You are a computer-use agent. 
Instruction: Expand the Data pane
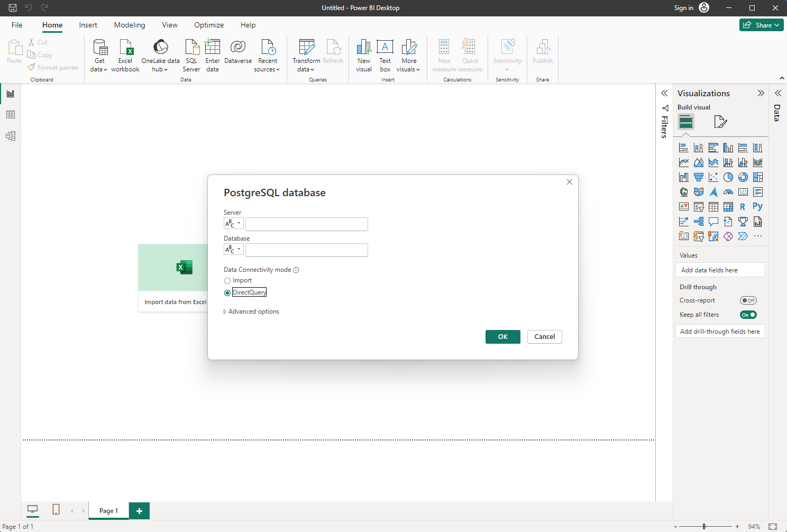click(778, 93)
